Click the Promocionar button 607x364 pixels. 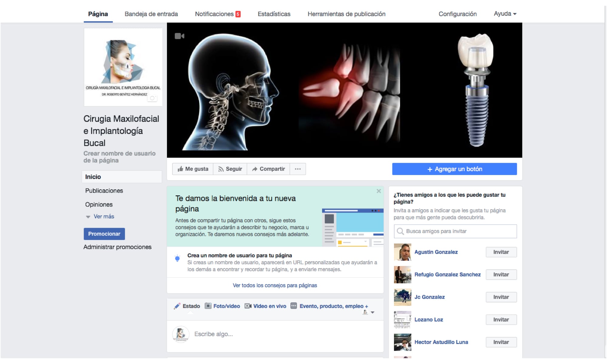click(104, 234)
